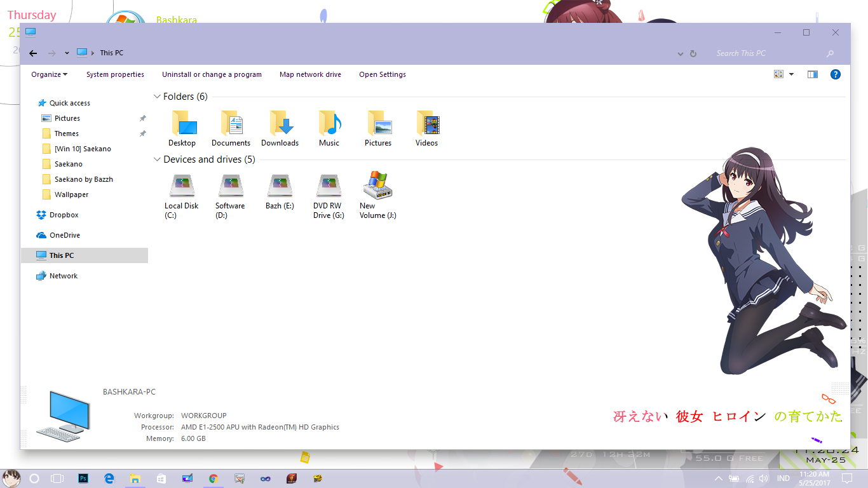The height and width of the screenshot is (488, 868).
Task: Toggle the preview pane button
Action: click(813, 74)
